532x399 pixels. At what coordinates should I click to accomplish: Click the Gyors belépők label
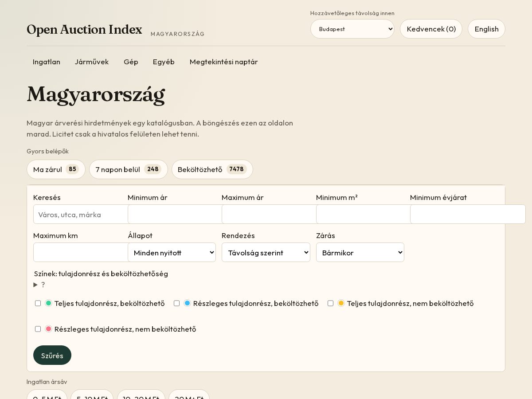tap(47, 151)
